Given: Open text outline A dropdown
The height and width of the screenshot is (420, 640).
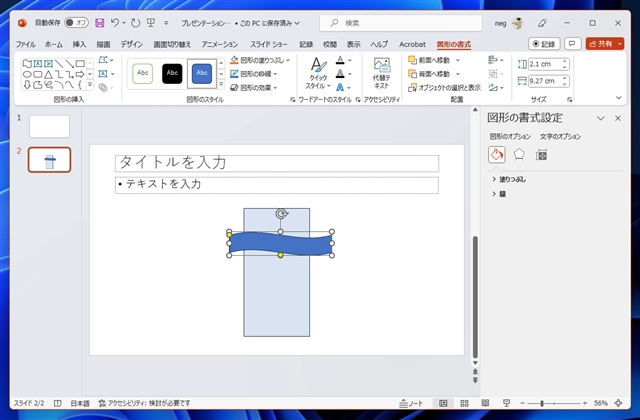Looking at the screenshot, I should click(x=343, y=74).
